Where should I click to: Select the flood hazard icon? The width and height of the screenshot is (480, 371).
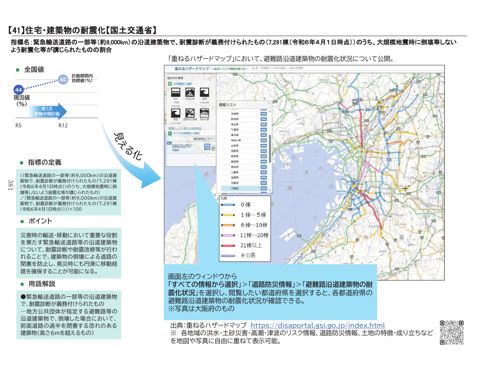point(176,93)
